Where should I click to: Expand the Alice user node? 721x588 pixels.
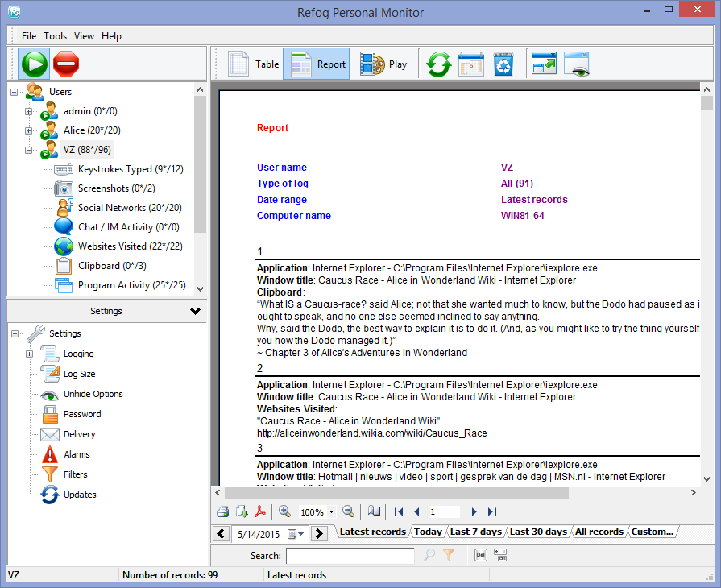(x=28, y=130)
